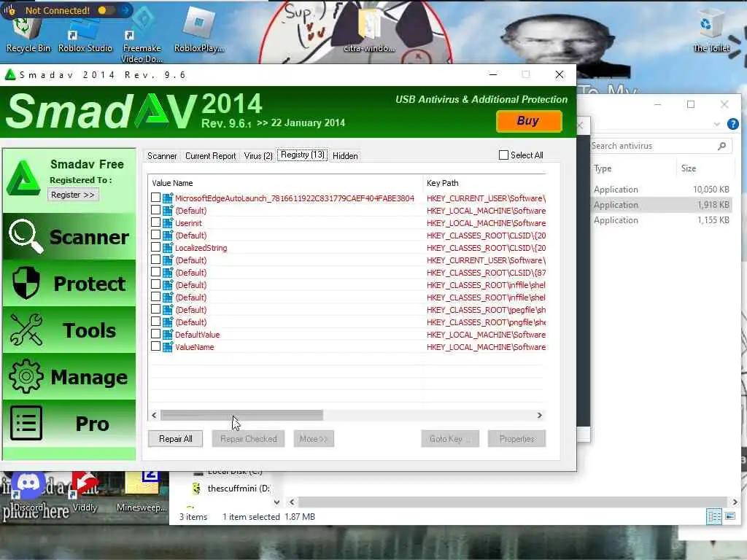This screenshot has height=560, width=747.
Task: Check the MicrosoftEdgeAutoLaunch entry checkbox
Action: [x=156, y=197]
